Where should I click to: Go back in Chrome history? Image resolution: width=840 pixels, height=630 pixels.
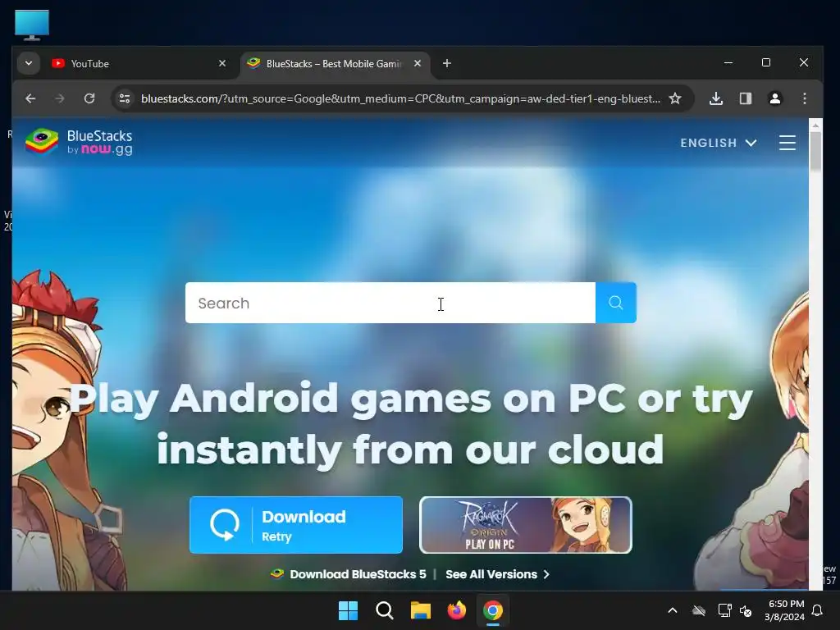click(30, 98)
